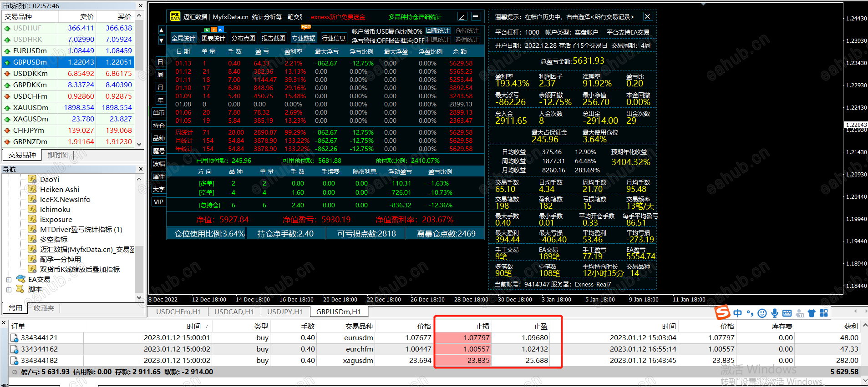Toggle the 大字 large font mode
The width and height of the screenshot is (868, 387).
tap(159, 189)
